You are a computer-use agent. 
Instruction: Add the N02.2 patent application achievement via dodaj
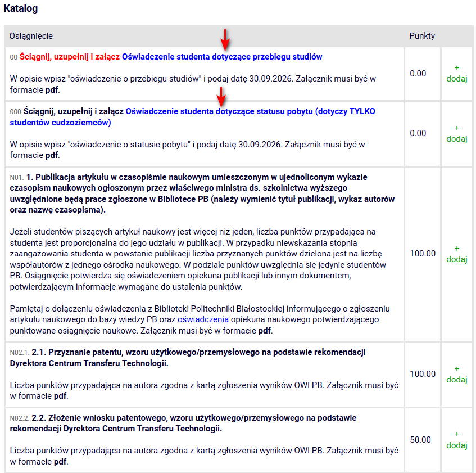(x=456, y=440)
